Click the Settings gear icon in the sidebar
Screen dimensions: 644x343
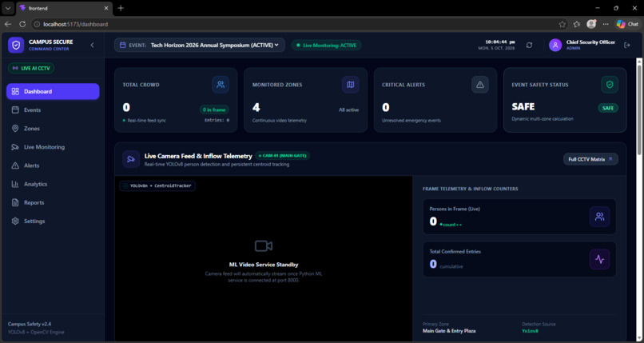pos(15,221)
